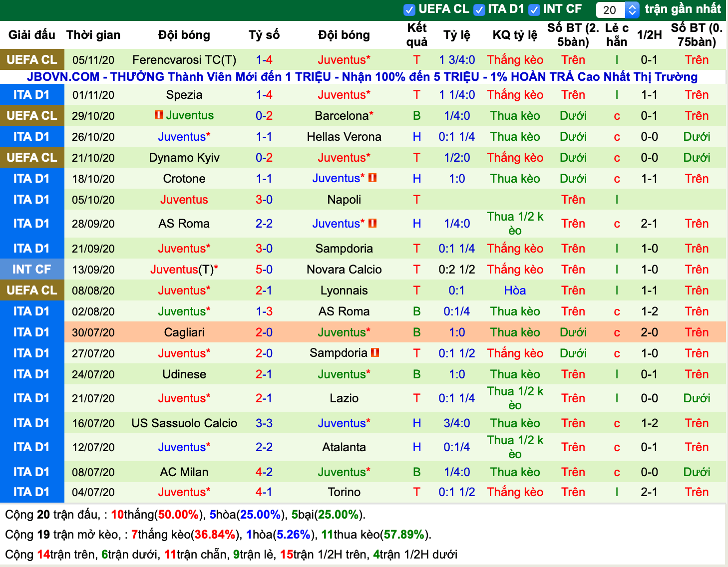Click the Atalanta team name

(344, 447)
